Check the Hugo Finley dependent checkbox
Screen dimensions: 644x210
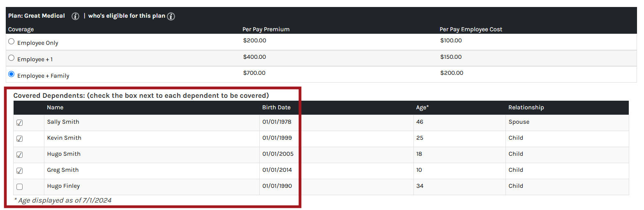tap(19, 187)
